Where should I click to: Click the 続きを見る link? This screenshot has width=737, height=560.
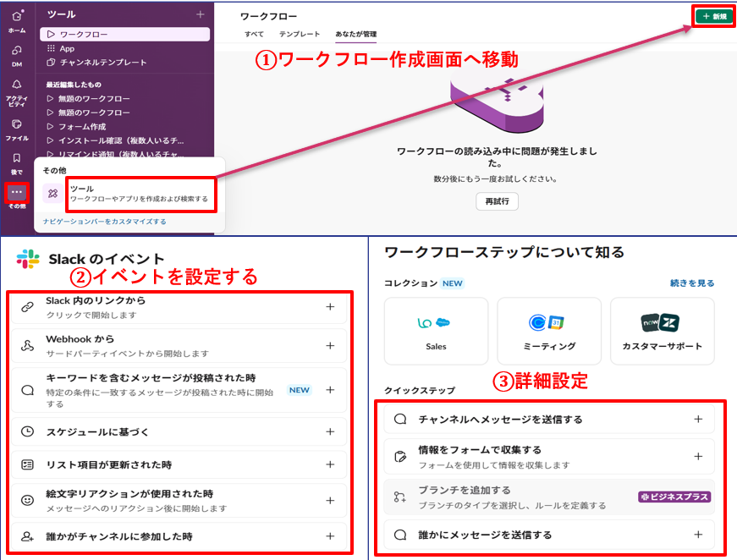coord(692,283)
